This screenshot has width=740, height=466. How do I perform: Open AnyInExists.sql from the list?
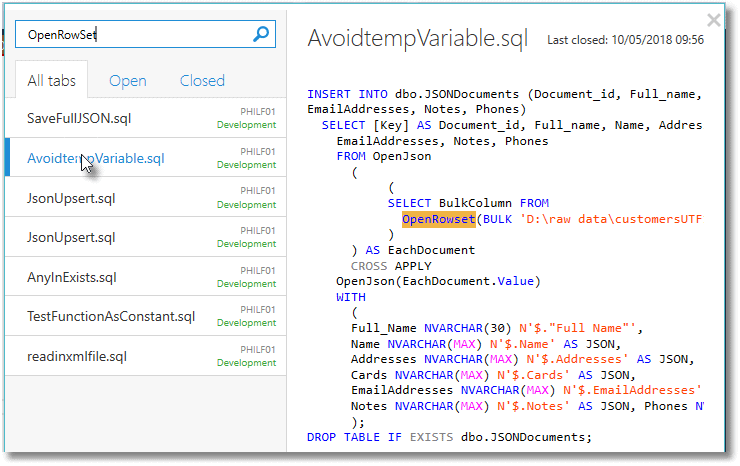(x=145, y=277)
